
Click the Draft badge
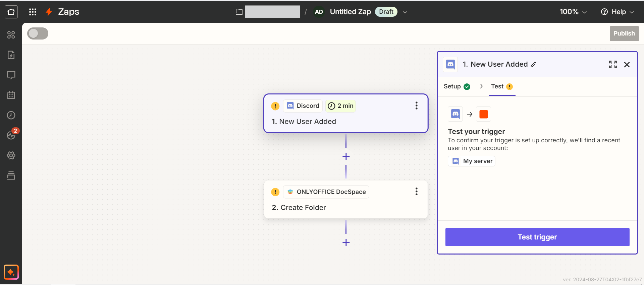(386, 12)
